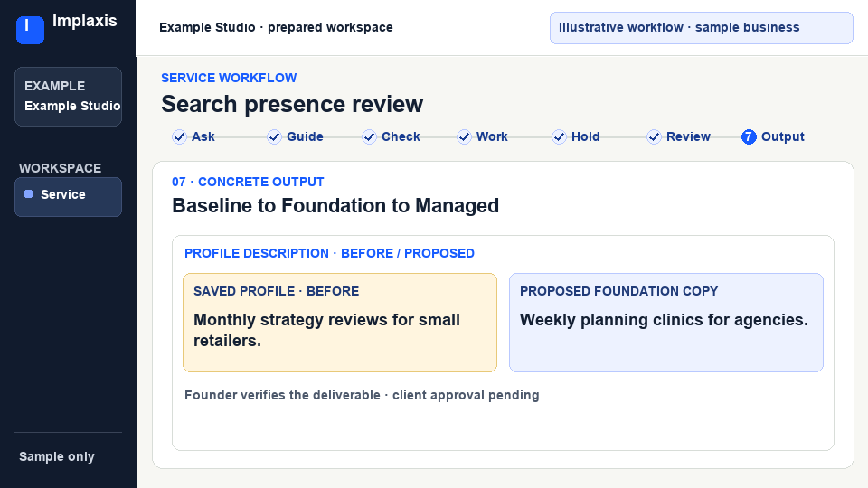Go to the Hold step
Screen dimensions: 868x488
click(576, 136)
